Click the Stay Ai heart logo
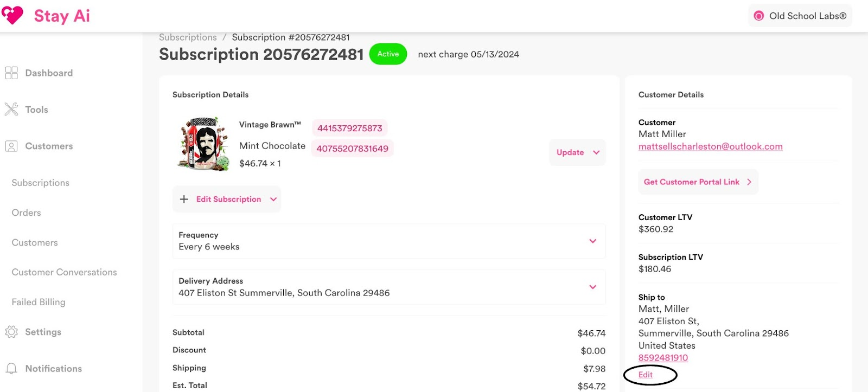Image resolution: width=868 pixels, height=392 pixels. pos(12,15)
